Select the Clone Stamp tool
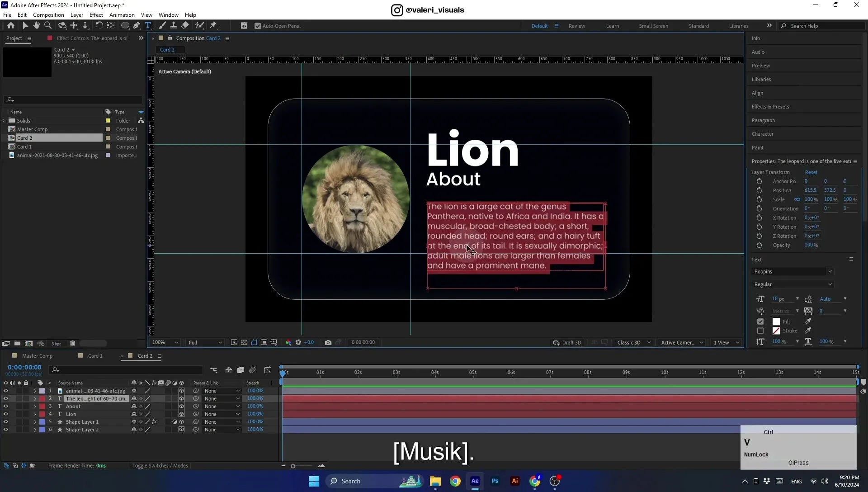This screenshot has width=868, height=492. [174, 26]
